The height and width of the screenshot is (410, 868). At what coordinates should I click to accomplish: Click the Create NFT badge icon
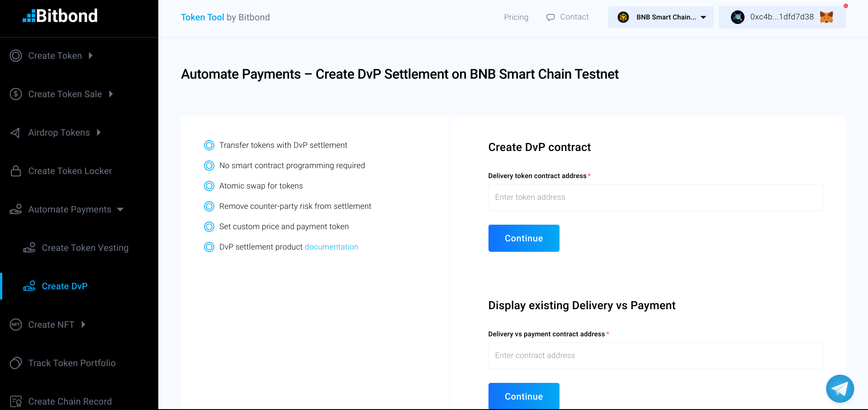point(16,325)
